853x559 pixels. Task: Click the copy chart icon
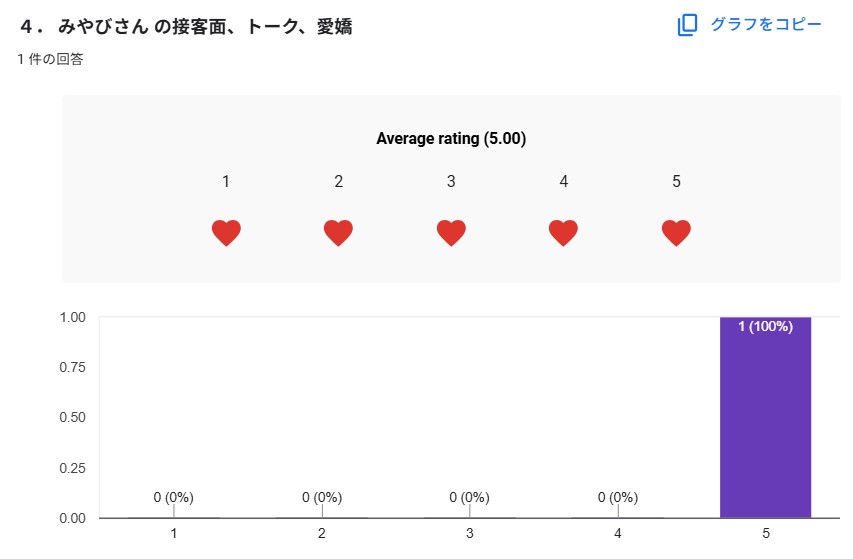[x=687, y=25]
